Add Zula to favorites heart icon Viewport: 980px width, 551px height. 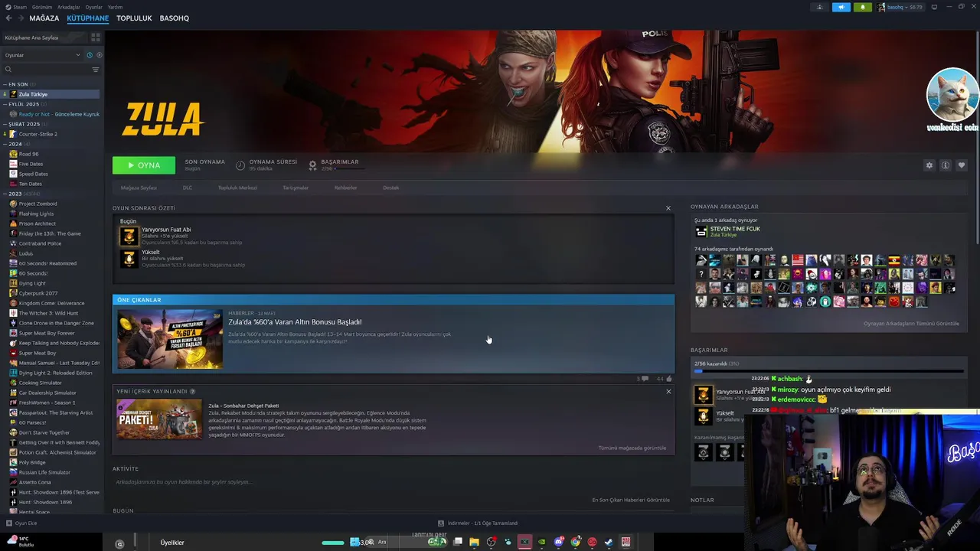click(x=962, y=165)
